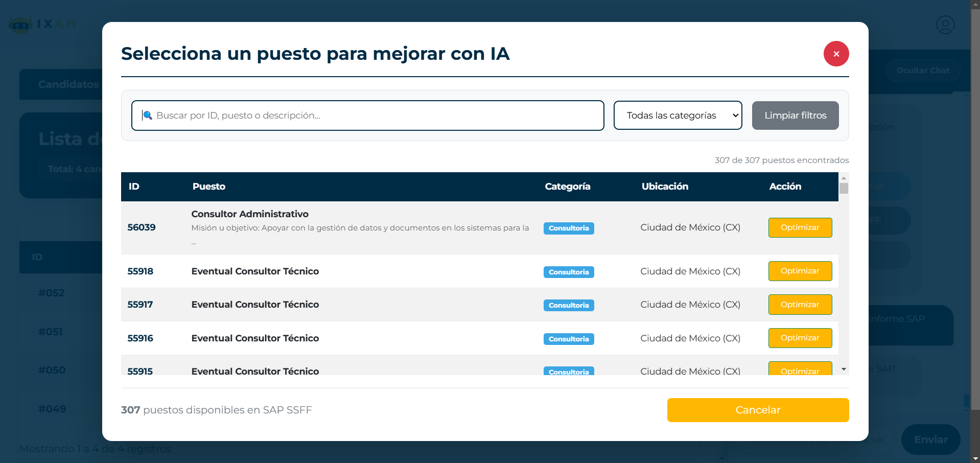Open the Todas las categorías dropdown
The image size is (980, 463).
point(678,115)
